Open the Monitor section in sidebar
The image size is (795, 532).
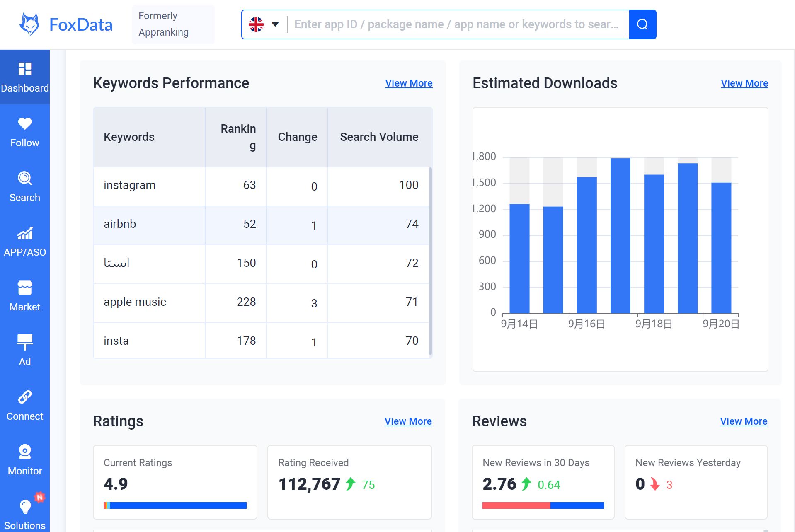pos(24,459)
